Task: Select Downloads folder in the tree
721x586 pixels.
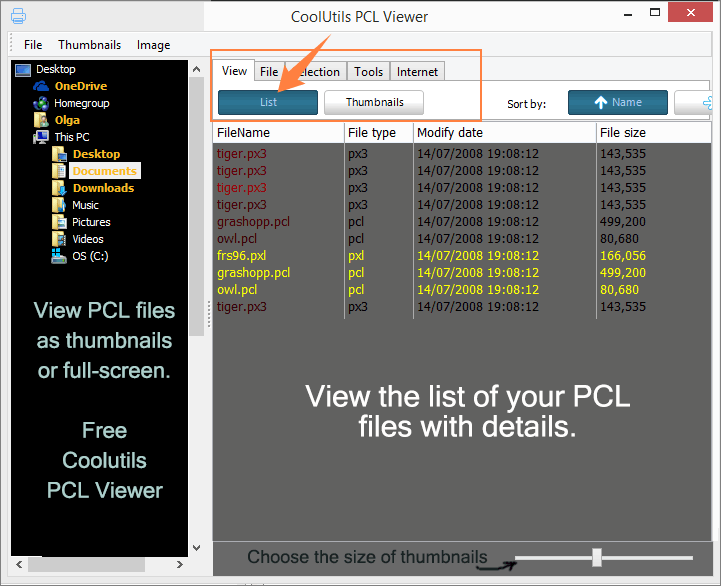Action: (x=103, y=188)
